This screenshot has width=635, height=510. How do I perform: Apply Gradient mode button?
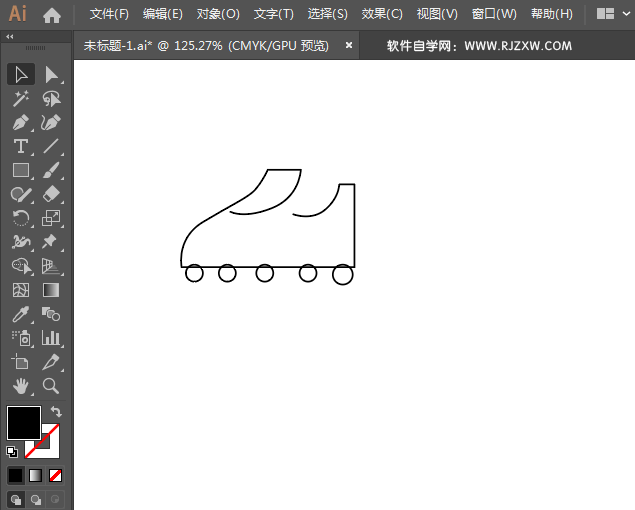pos(36,475)
